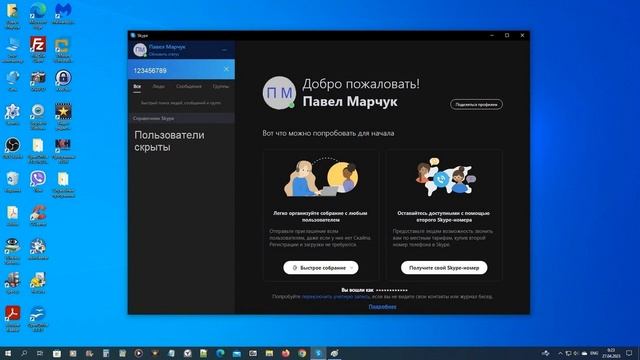The height and width of the screenshot is (360, 640).
Task: Click the search field containing 123456789
Action: (x=181, y=70)
